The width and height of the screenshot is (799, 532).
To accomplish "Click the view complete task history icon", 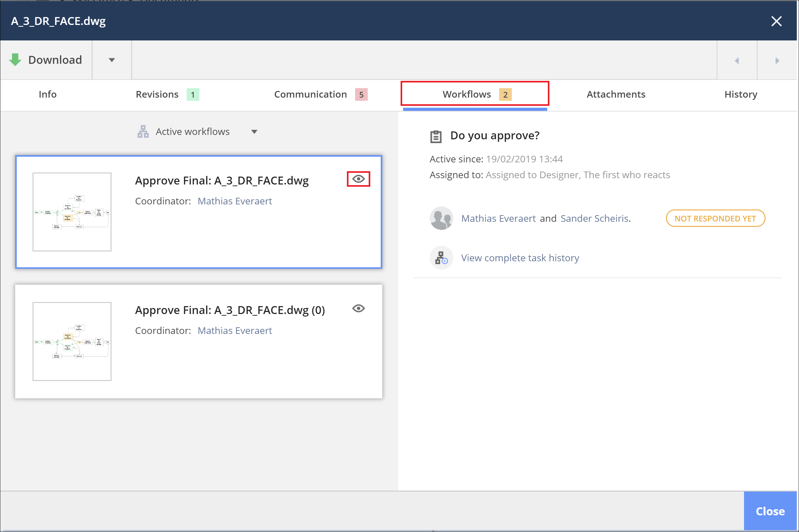I will (x=440, y=258).
